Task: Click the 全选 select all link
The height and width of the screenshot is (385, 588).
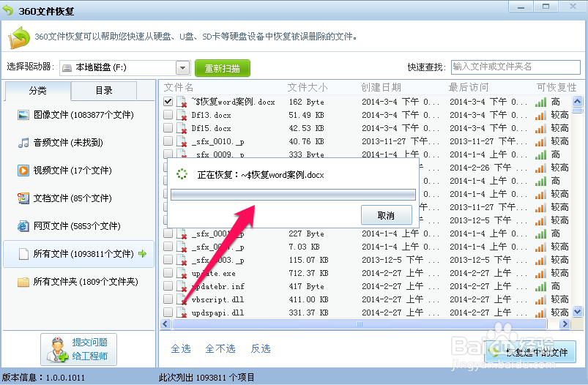Action: [x=181, y=348]
